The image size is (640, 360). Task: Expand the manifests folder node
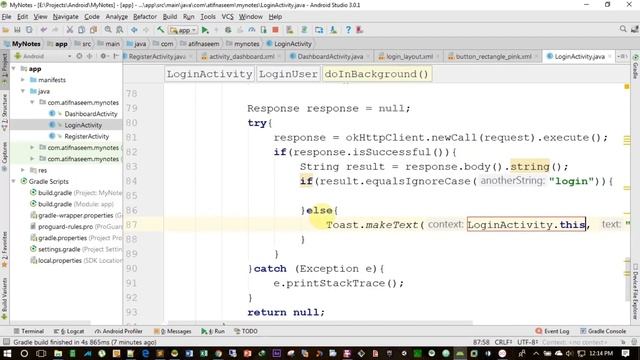tap(23, 80)
